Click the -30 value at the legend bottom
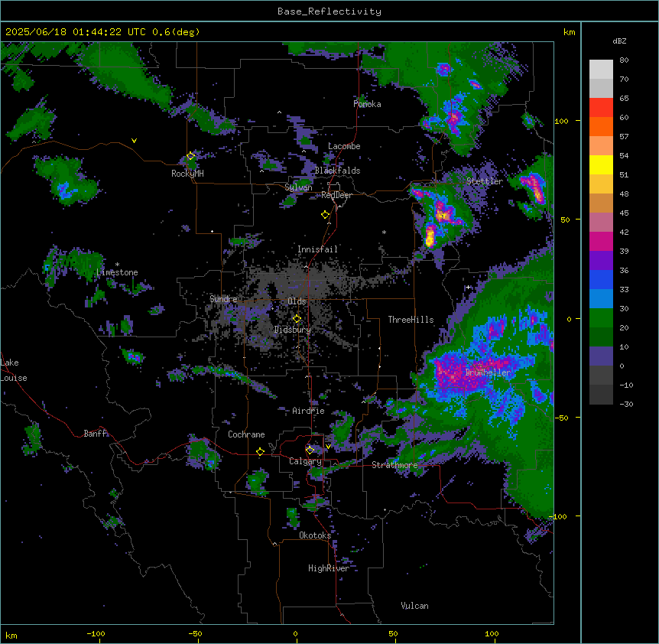Screen dimensions: 659x644 [x=626, y=404]
